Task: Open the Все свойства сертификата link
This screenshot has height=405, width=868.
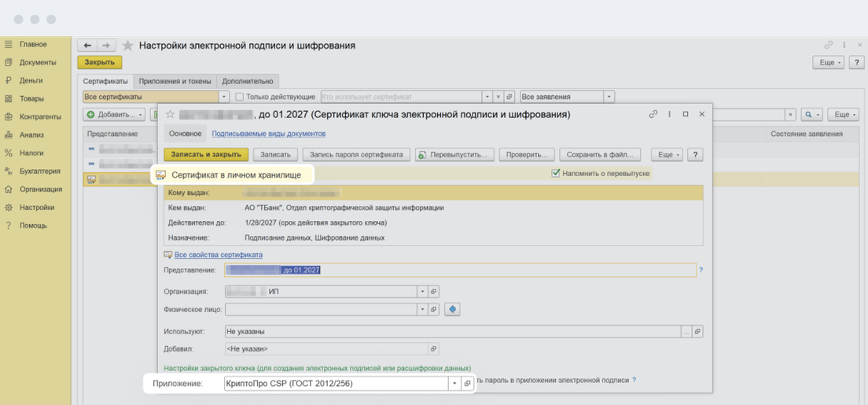Action: (x=218, y=255)
